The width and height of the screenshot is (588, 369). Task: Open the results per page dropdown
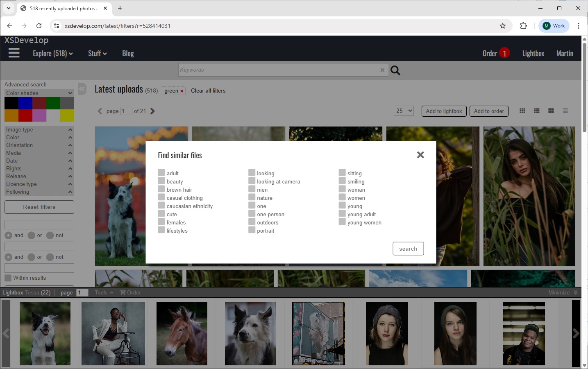[x=404, y=111]
